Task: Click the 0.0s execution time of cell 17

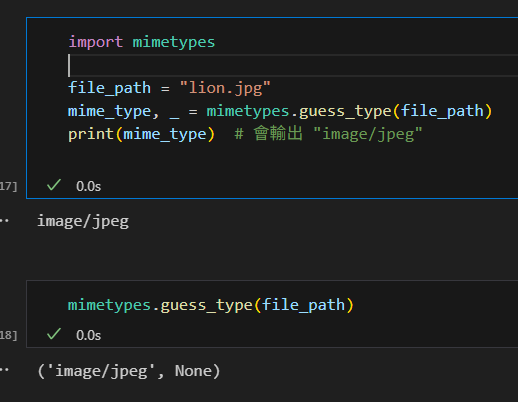Action: (x=88, y=186)
